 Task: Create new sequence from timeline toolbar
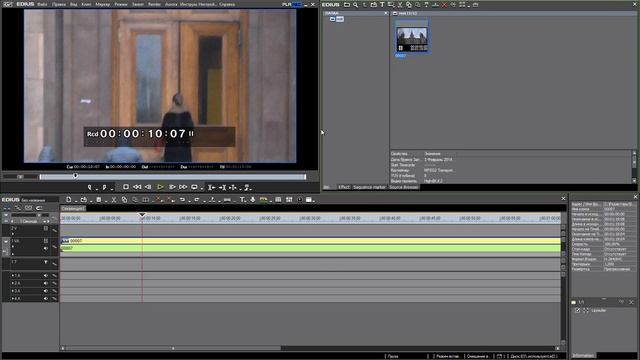pyautogui.click(x=69, y=200)
